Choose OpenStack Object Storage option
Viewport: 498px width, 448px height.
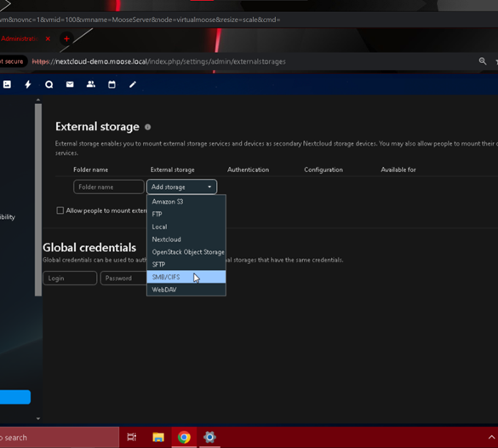[x=186, y=252]
